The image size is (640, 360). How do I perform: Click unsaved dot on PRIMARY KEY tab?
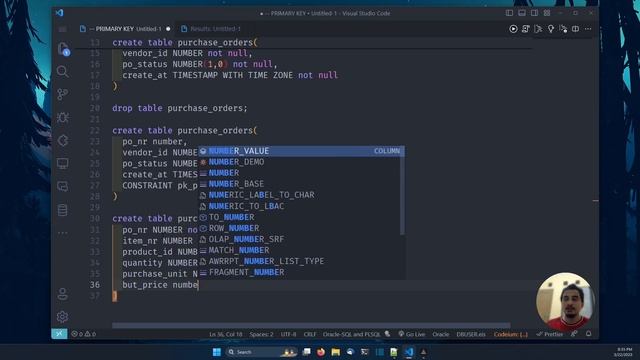(168, 29)
